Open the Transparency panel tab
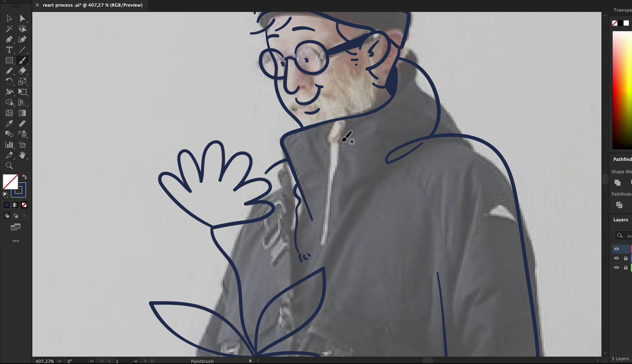The height and width of the screenshot is (364, 632). (622, 10)
